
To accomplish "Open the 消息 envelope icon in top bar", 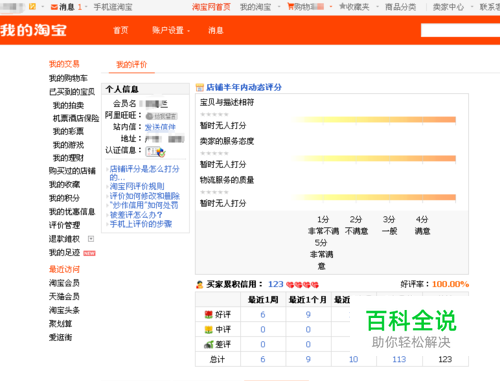I will pyautogui.click(x=54, y=7).
